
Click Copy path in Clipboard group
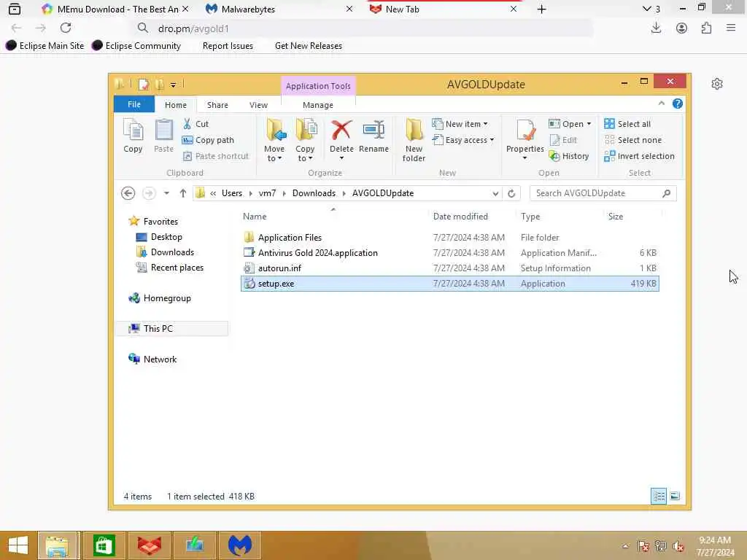208,140
